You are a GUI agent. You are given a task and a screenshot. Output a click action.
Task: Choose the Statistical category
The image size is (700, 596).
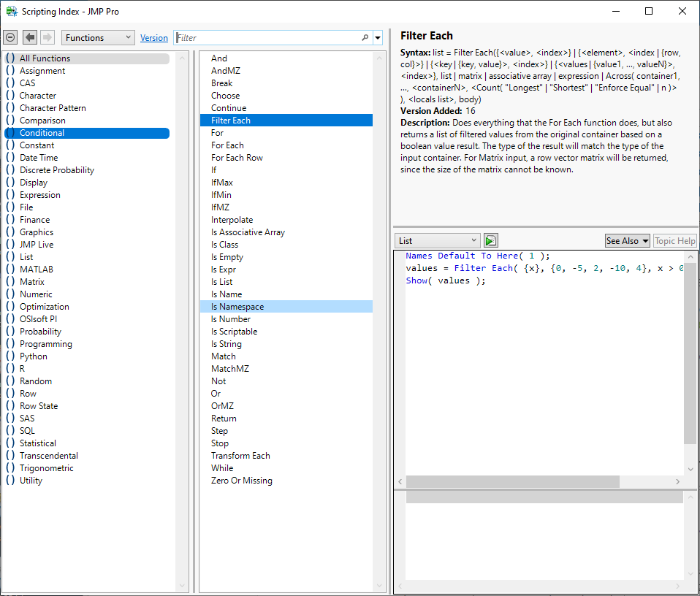click(38, 443)
